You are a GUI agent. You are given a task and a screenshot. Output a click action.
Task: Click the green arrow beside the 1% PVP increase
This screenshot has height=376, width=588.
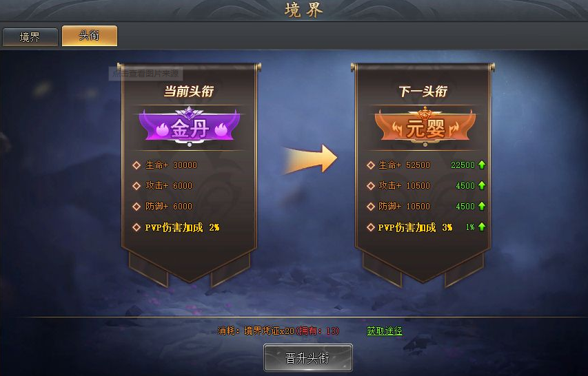pos(482,227)
